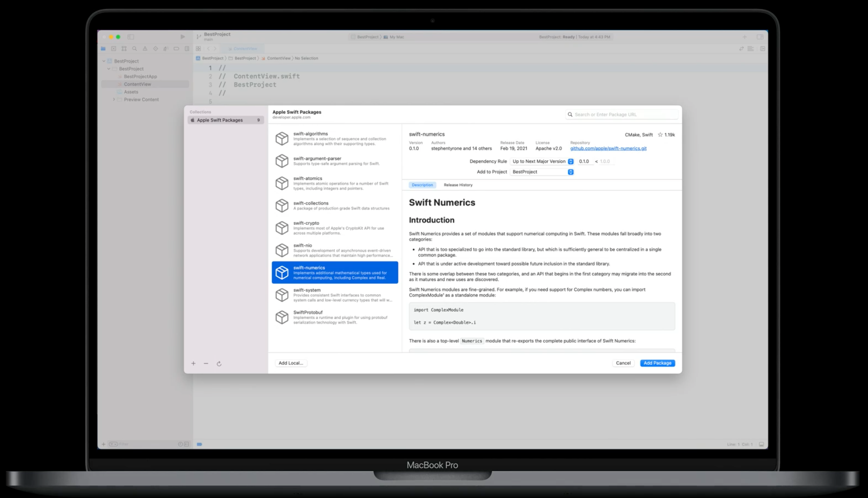Open the swift-numerics GitHub repository link
Image resolution: width=868 pixels, height=498 pixels.
608,148
